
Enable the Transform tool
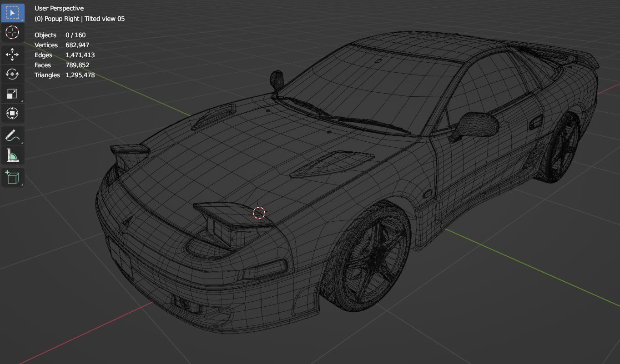coord(12,113)
